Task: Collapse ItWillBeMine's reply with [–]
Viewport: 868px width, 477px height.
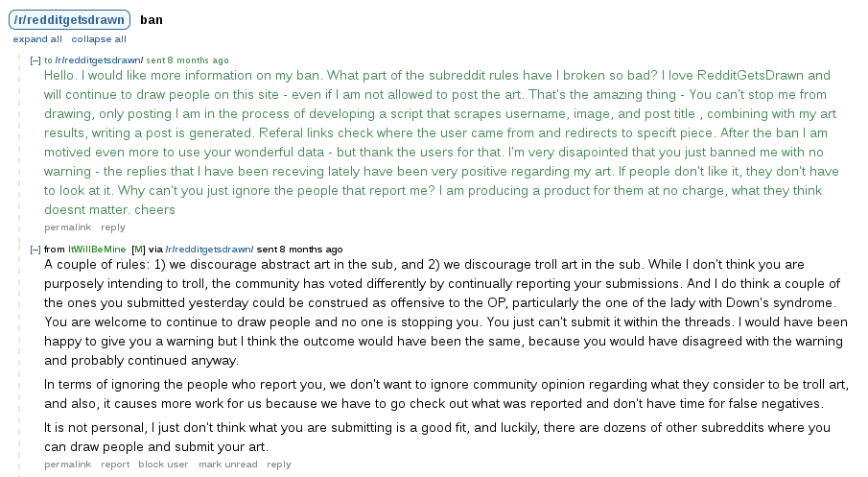Action: point(35,250)
